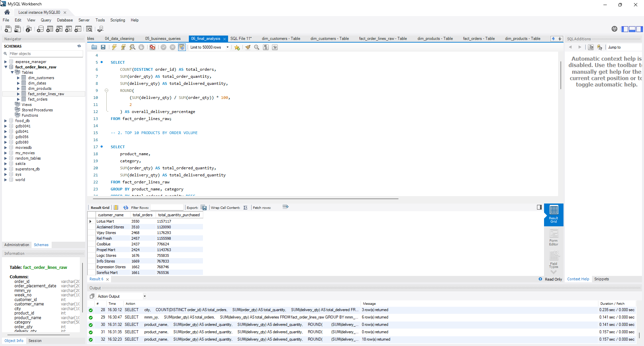
Task: Click the Jump to help field
Action: (x=624, y=47)
